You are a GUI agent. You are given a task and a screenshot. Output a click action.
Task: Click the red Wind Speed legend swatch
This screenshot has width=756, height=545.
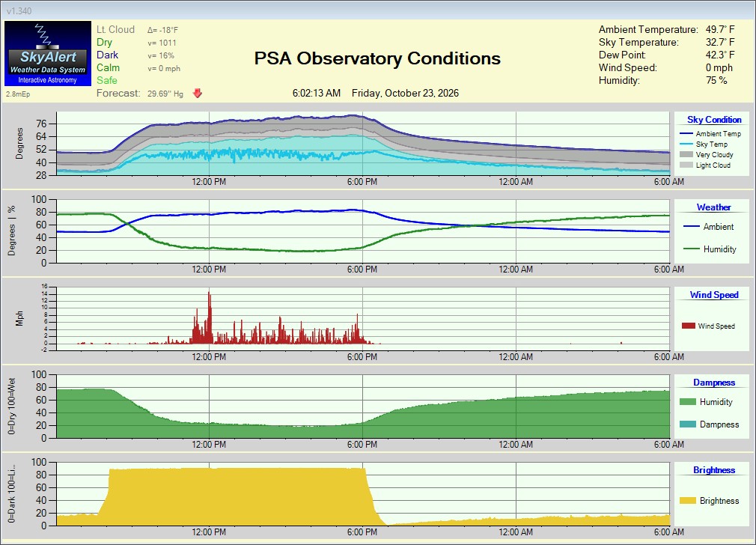(x=689, y=326)
